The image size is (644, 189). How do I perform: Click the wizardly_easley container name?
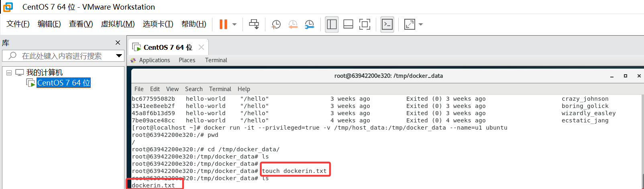tap(589, 113)
